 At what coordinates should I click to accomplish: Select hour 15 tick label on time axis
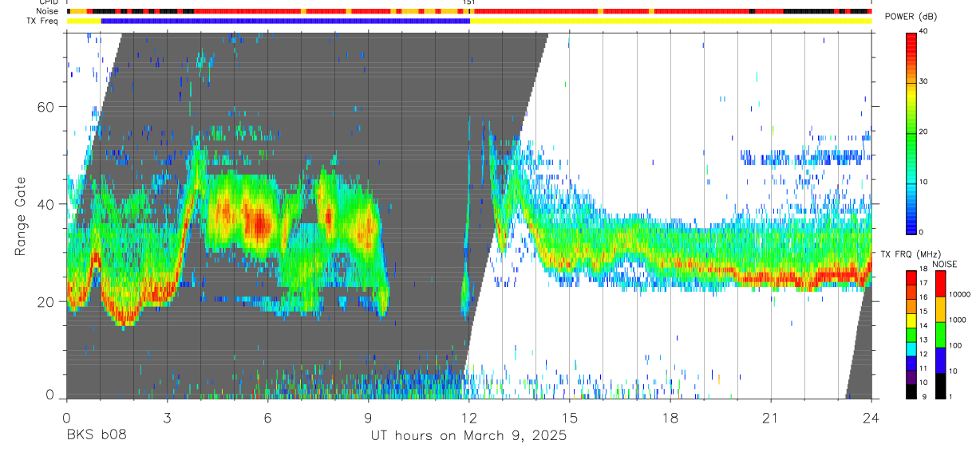coord(570,418)
